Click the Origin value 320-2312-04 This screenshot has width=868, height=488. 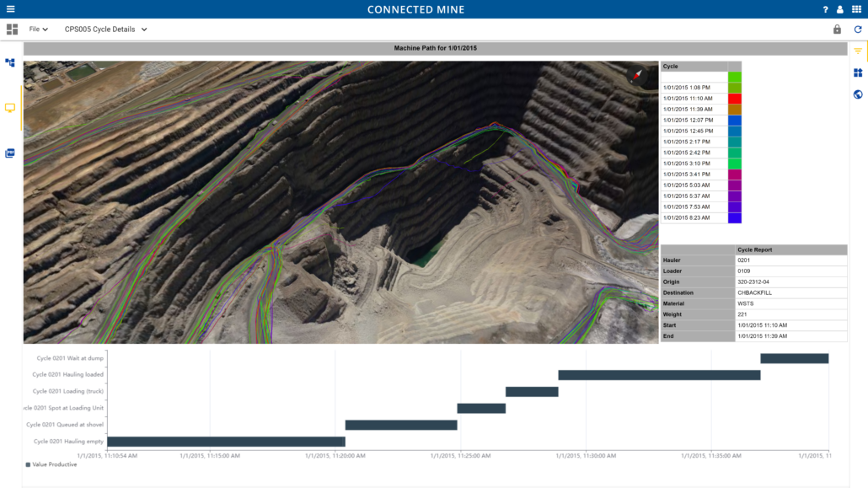coord(791,282)
